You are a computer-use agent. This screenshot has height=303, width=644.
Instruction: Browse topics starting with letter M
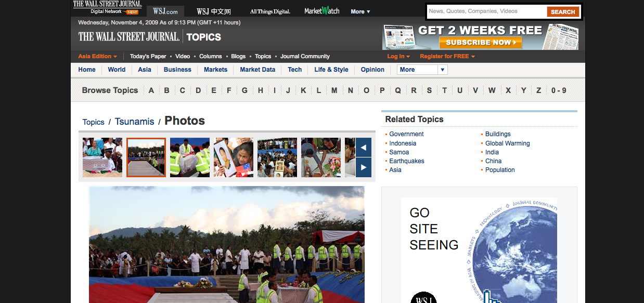tap(334, 90)
